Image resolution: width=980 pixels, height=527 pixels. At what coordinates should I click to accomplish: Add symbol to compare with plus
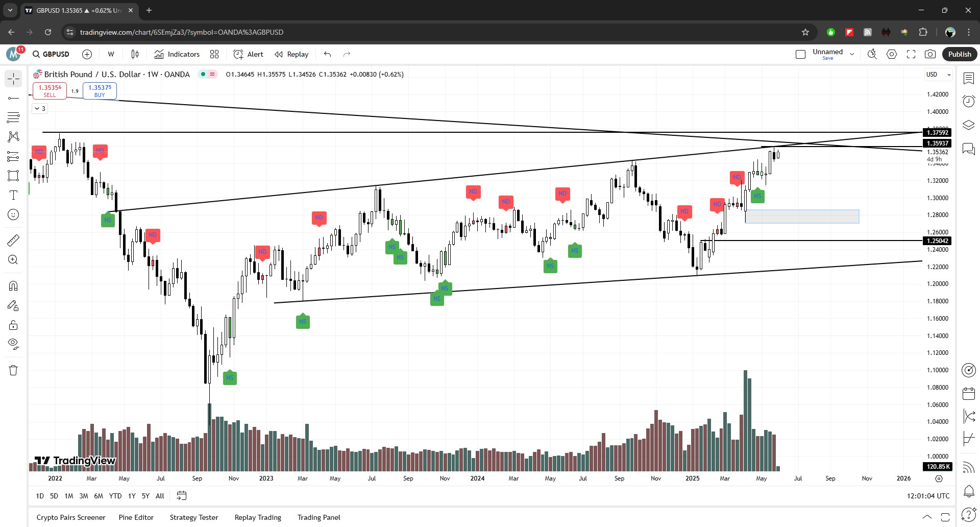87,54
